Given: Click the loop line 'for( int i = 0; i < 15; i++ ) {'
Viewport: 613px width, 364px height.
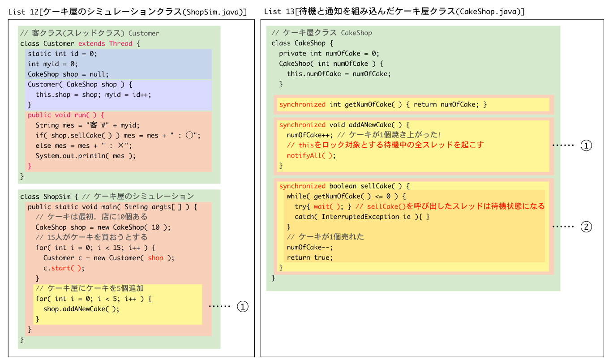Looking at the screenshot, I should (x=95, y=248).
